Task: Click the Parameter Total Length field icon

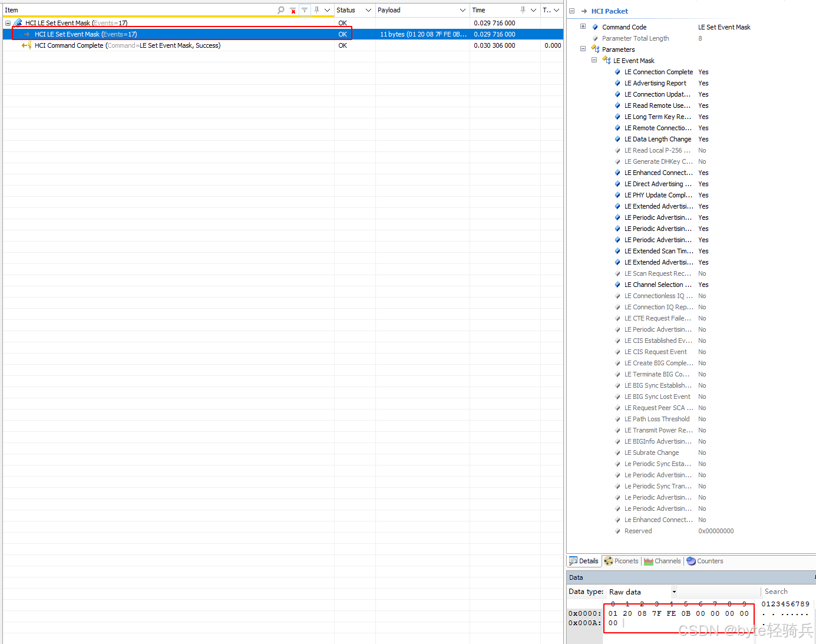Action: coord(595,38)
